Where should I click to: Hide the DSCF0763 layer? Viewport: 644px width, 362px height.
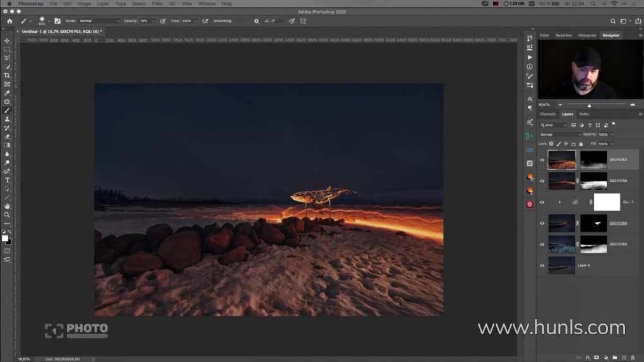[542, 160]
